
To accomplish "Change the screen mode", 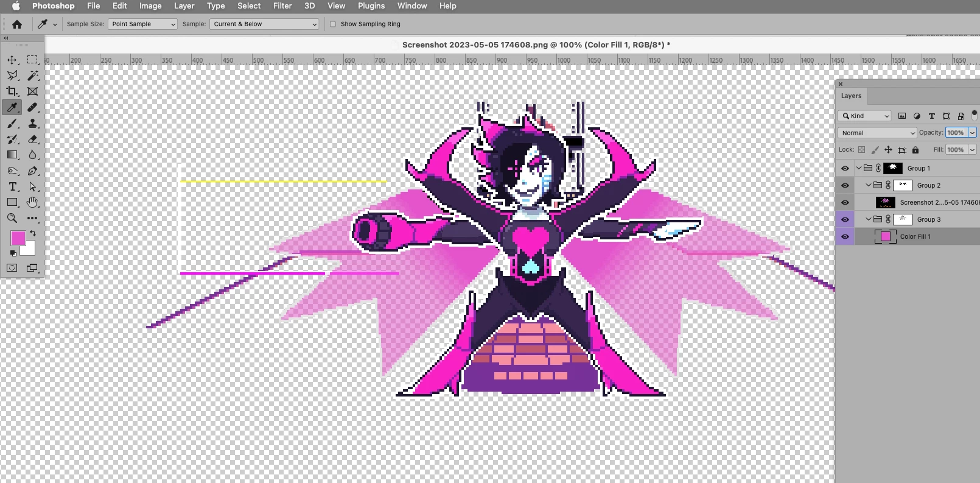I will tap(32, 268).
